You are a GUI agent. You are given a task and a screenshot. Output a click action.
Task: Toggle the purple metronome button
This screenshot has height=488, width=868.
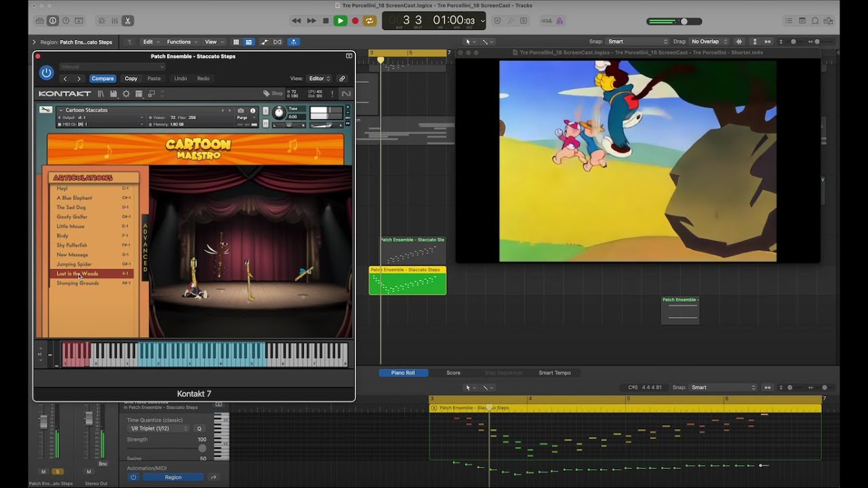point(560,21)
